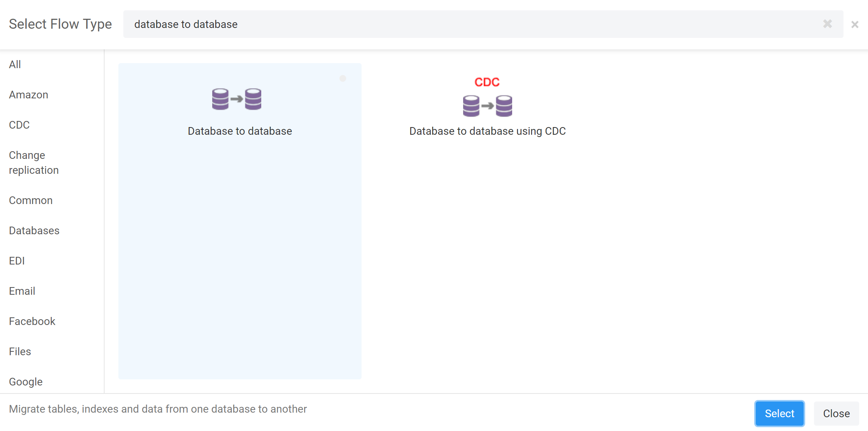Open the Facebook category

coord(32,321)
